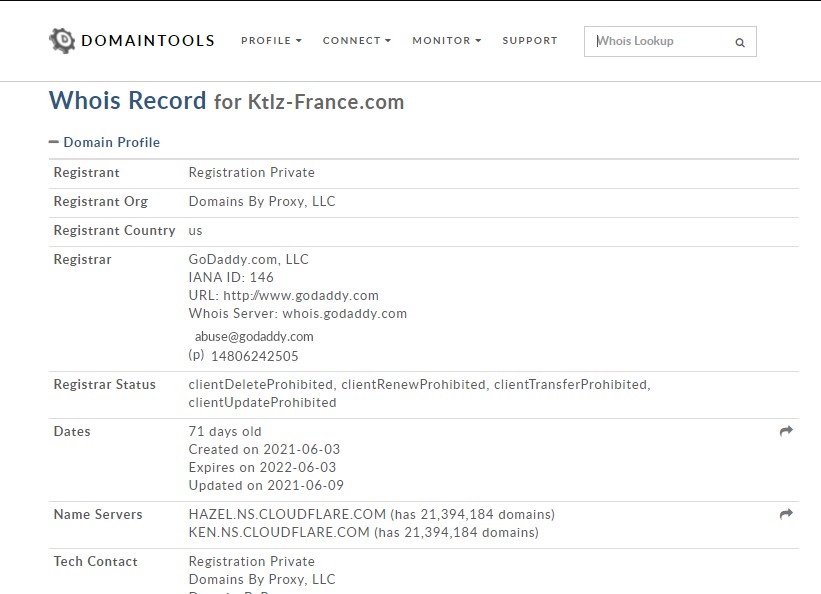Image resolution: width=821 pixels, height=594 pixels.
Task: Click the DomainTools gear logo
Action: [x=61, y=40]
